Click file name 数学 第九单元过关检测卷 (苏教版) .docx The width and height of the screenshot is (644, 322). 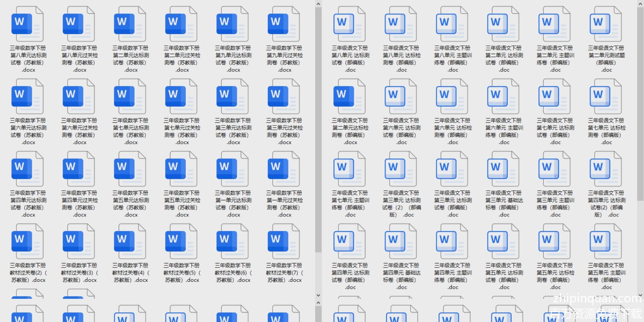284,59
